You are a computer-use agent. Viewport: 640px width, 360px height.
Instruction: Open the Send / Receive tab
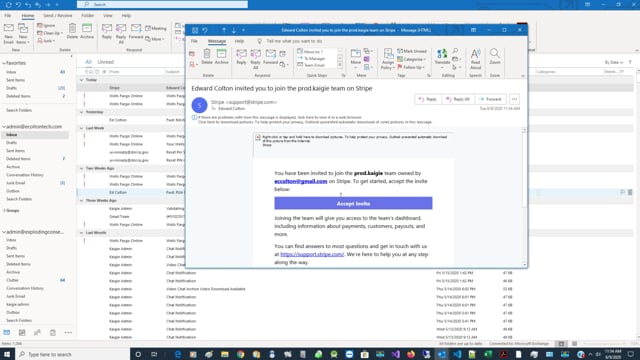[58, 16]
